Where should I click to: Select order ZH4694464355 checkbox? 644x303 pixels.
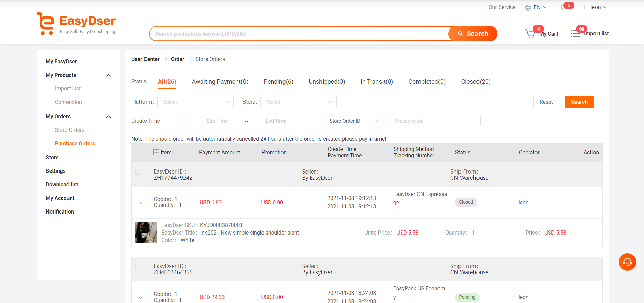click(138, 266)
